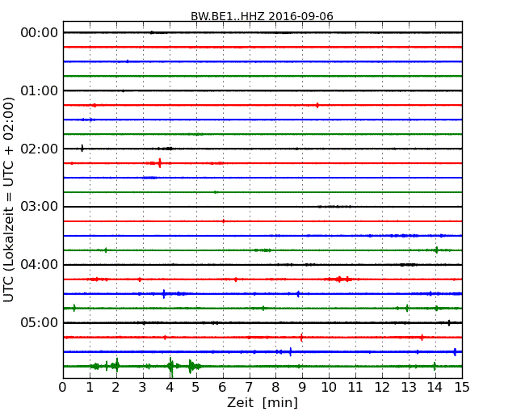Click the blue spike on the 05:30 trace near minute 14.7
Screen dimensions: 525x420
(x=455, y=352)
